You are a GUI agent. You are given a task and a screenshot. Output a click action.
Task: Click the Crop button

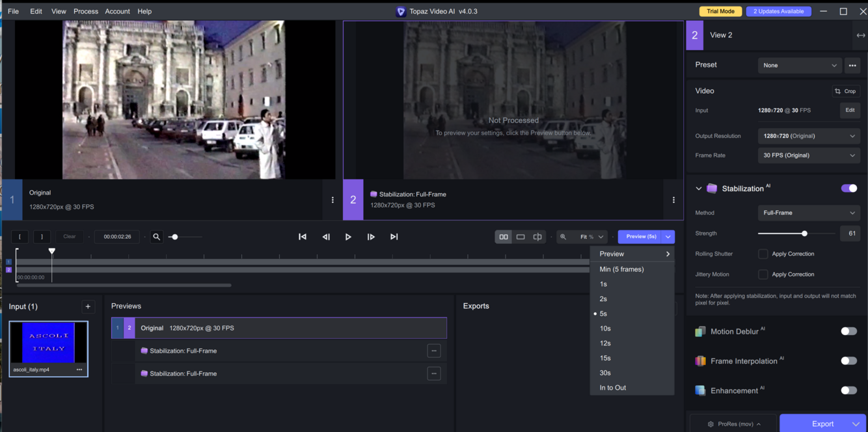coord(845,91)
